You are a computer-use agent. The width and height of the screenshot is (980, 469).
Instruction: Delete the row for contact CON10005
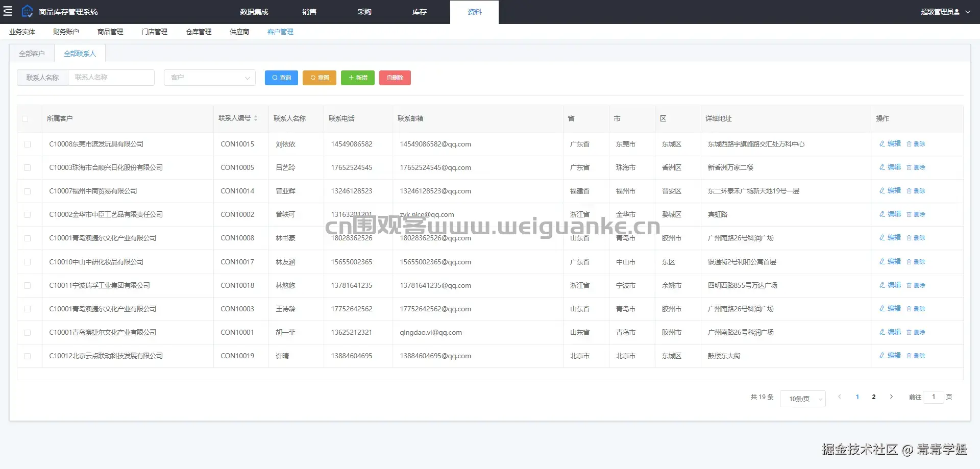916,167
